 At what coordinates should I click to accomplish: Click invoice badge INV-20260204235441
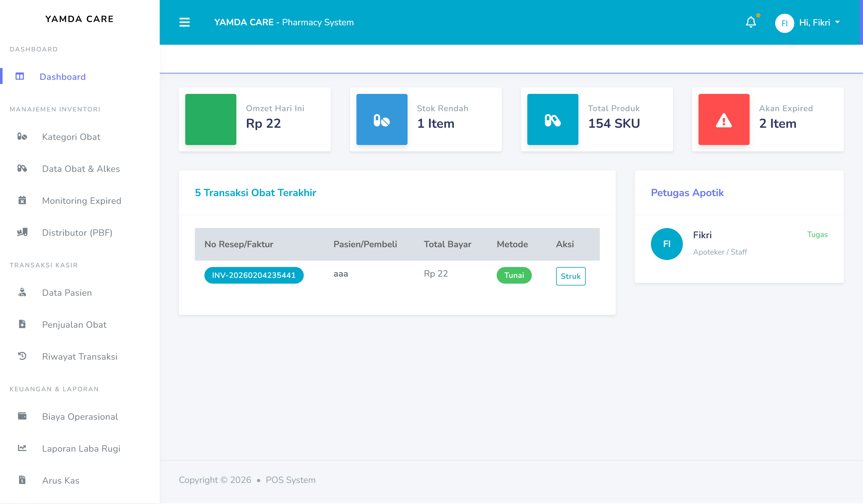pyautogui.click(x=254, y=275)
